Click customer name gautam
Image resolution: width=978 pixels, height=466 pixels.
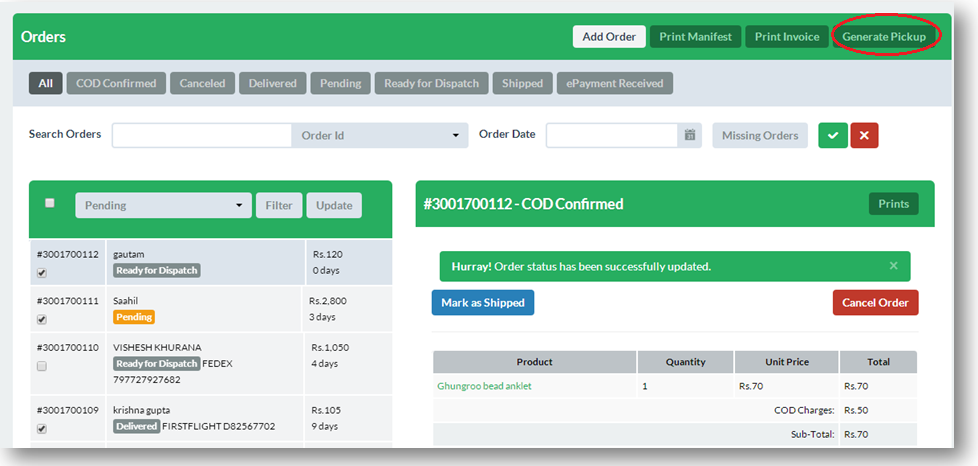(x=128, y=255)
